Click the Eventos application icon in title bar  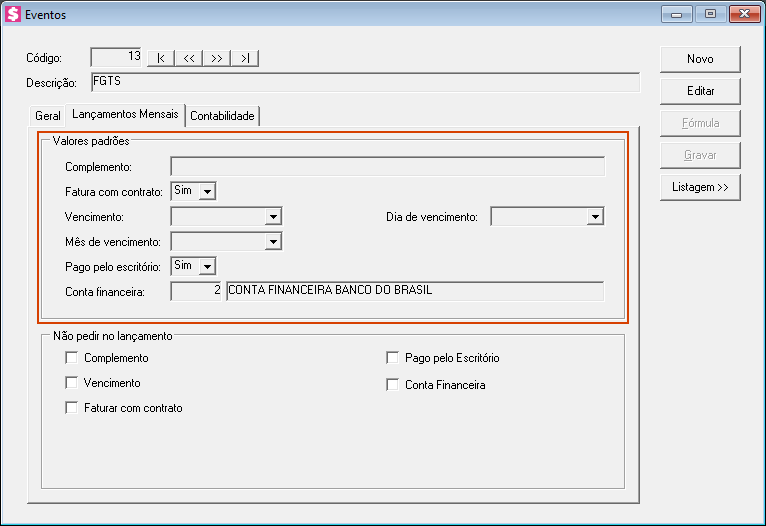(x=13, y=14)
